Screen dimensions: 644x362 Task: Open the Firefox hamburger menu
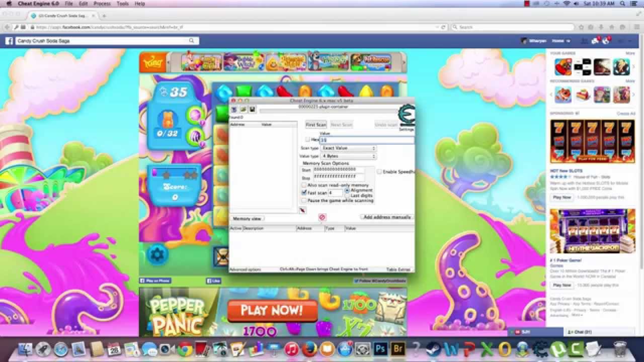(x=636, y=27)
